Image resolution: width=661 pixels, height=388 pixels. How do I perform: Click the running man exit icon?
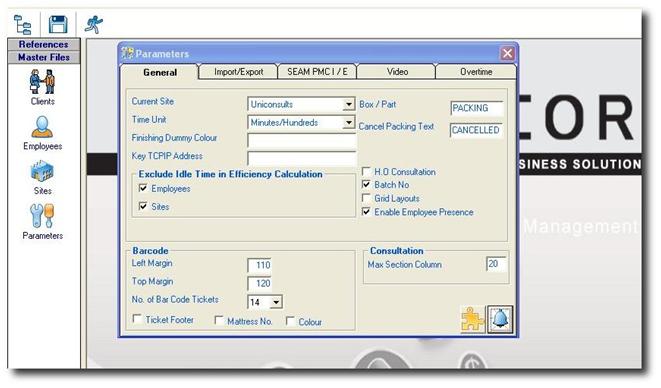pyautogui.click(x=93, y=24)
